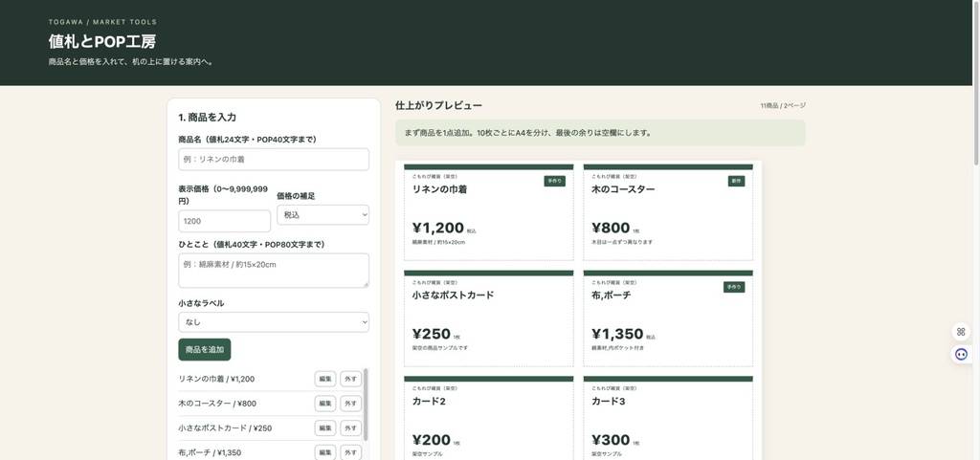980x460 pixels.
Task: Click the ¥1,200 price on the preview
Action: pos(438,228)
